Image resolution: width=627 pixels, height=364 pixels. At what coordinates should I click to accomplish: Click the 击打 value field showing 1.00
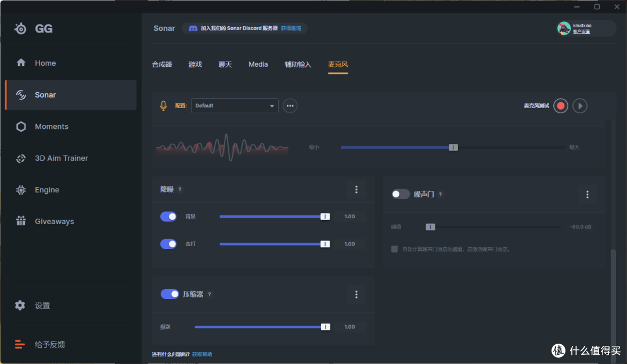[350, 244]
